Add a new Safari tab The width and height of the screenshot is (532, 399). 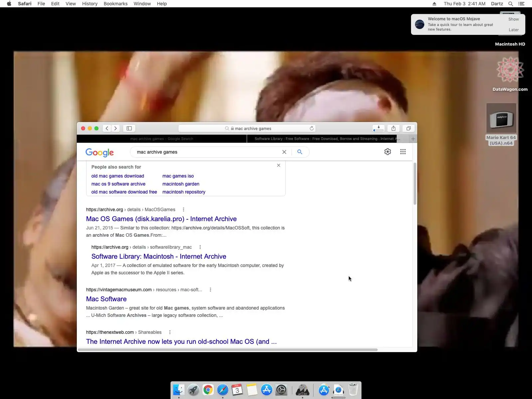pos(413,139)
